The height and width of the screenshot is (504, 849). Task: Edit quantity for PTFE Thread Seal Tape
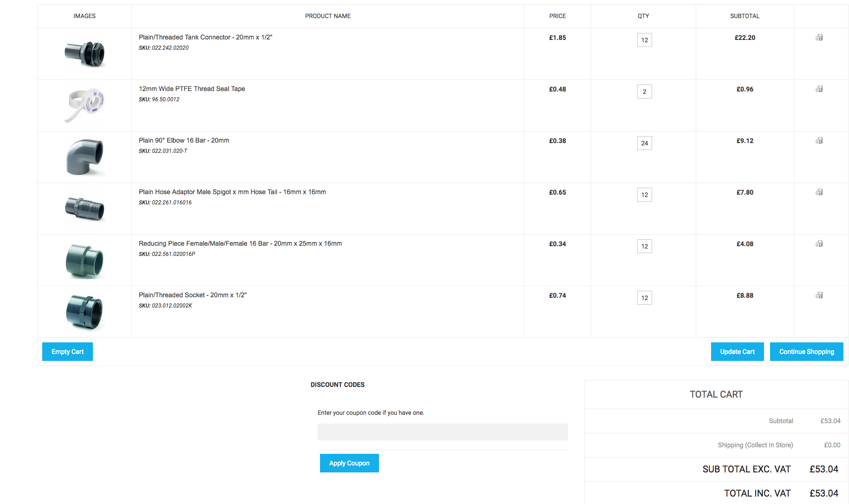644,92
